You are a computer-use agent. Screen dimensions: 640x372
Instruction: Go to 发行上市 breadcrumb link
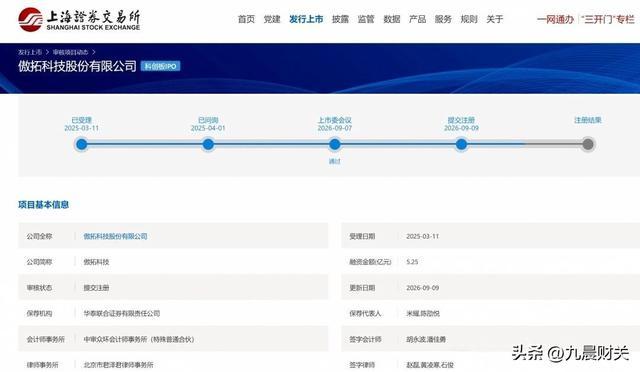point(30,52)
